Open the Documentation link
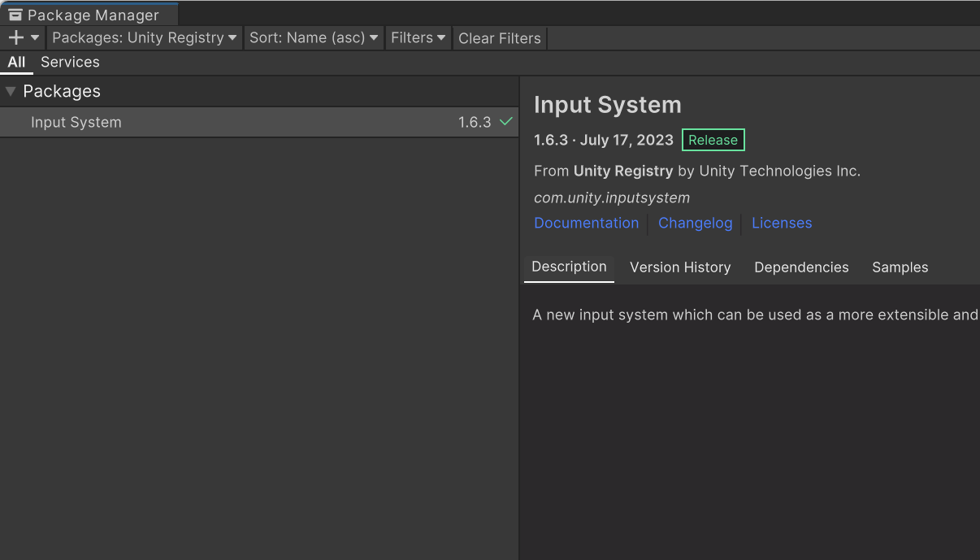Screen dimensions: 980x560 click(586, 223)
